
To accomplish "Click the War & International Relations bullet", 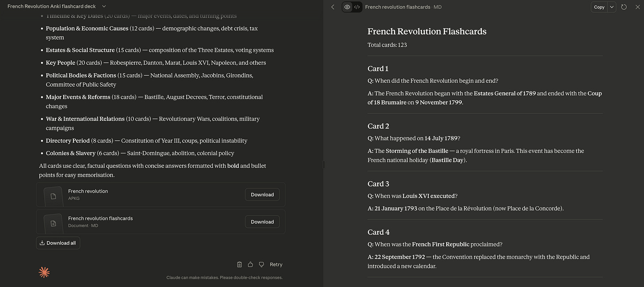I will (153, 123).
